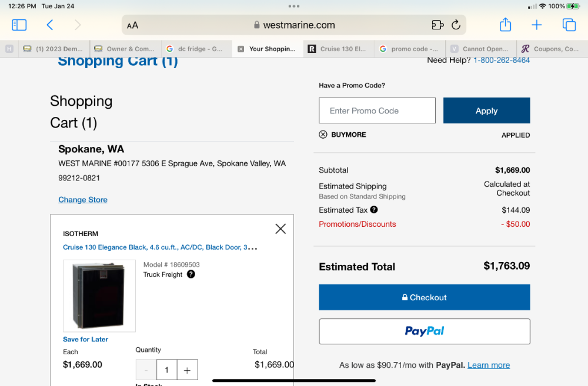
Task: Toggle the Safari sidebar panel
Action: pyautogui.click(x=19, y=25)
